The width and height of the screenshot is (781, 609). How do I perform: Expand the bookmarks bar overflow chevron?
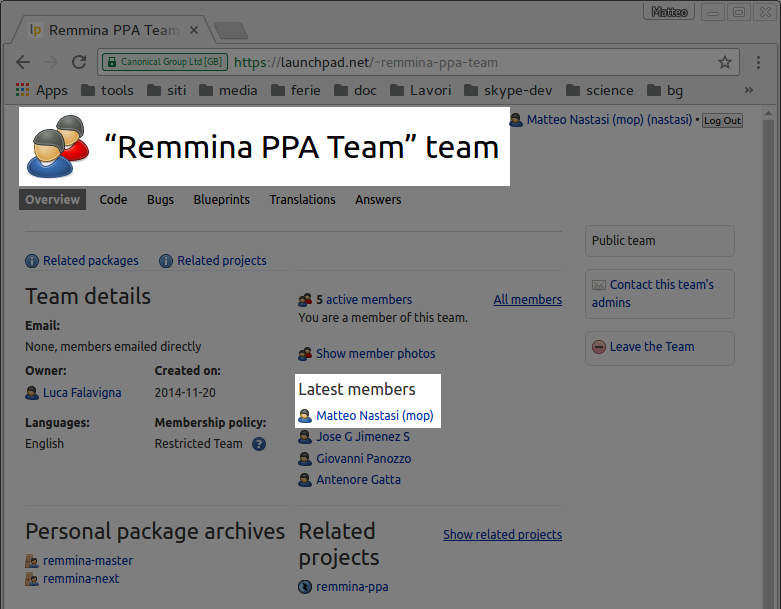click(748, 90)
